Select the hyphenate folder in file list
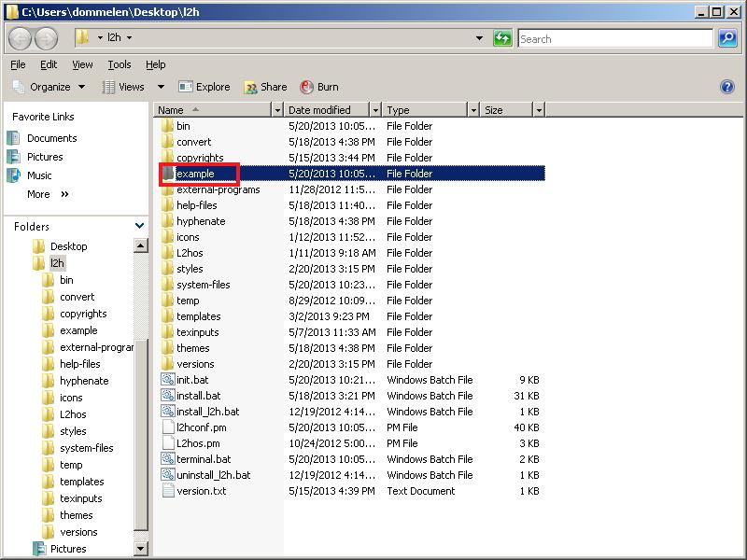Image resolution: width=747 pixels, height=560 pixels. click(201, 221)
